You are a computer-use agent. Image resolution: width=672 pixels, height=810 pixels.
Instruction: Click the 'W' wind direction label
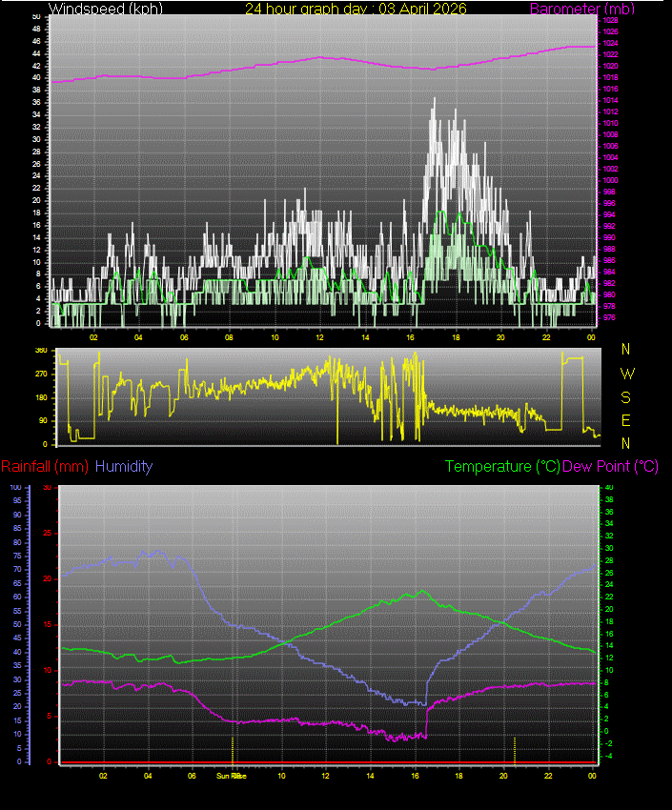pos(627,374)
